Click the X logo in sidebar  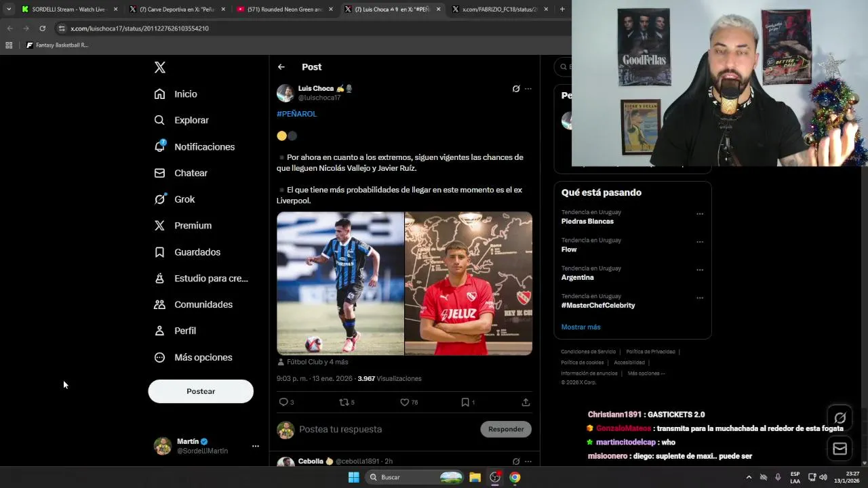(x=159, y=67)
